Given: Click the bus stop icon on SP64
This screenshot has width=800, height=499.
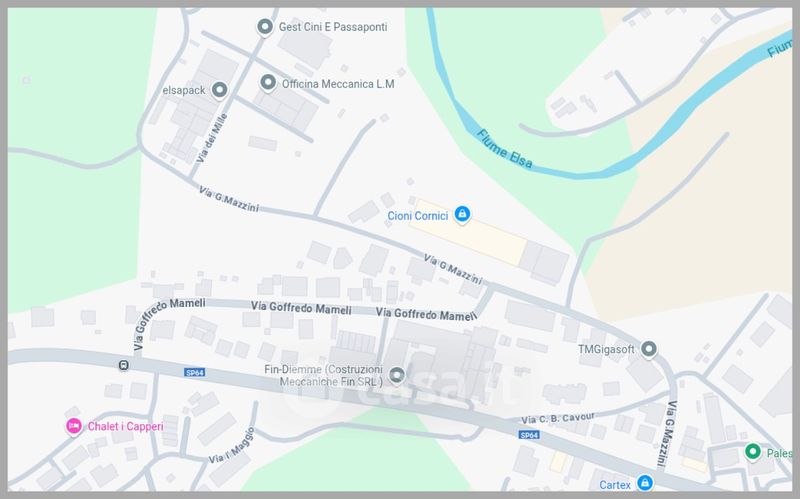Looking at the screenshot, I should point(123,365).
